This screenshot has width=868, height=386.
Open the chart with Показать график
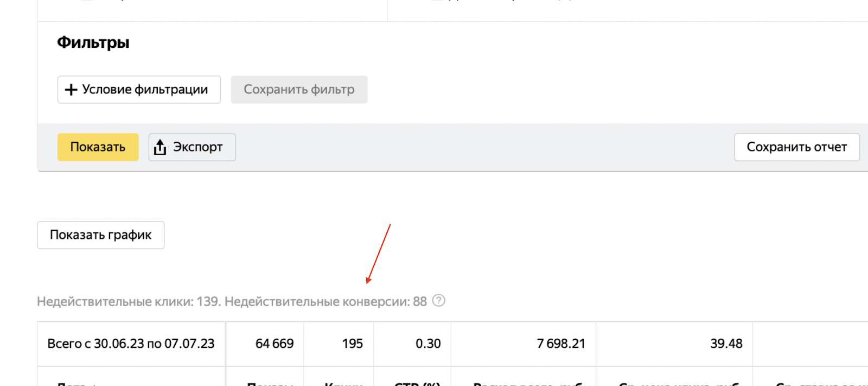(x=101, y=235)
